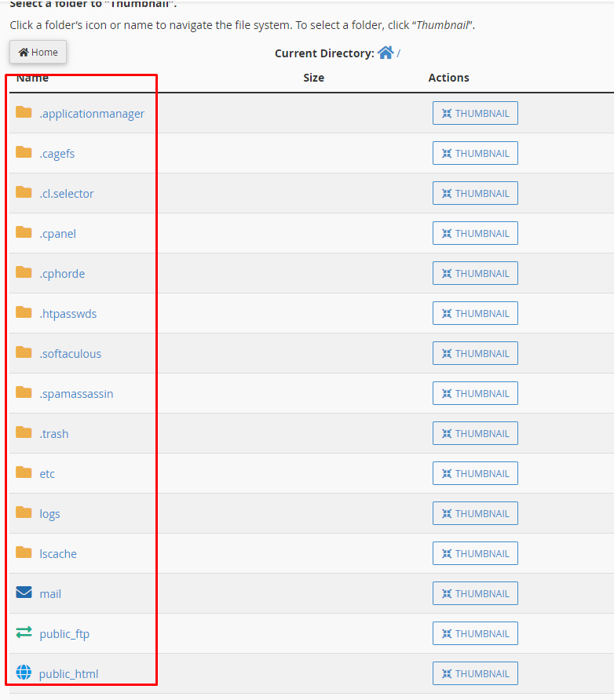This screenshot has width=614, height=700.
Task: Click Thumbnail button for etc
Action: [475, 474]
